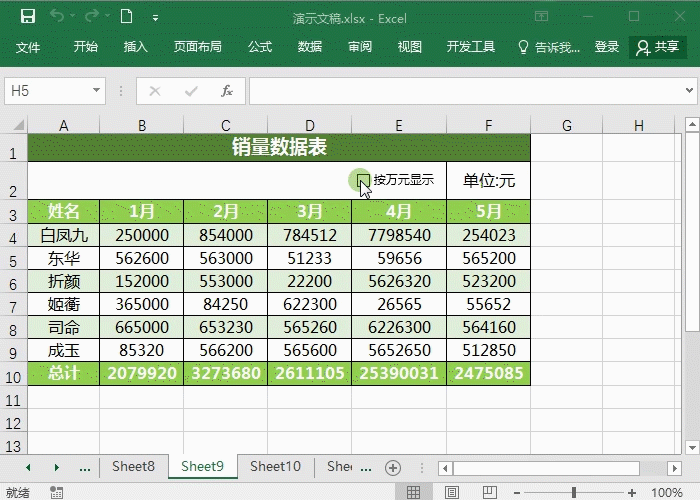The width and height of the screenshot is (700, 500).
Task: Click the Save icon in title bar
Action: [27, 17]
